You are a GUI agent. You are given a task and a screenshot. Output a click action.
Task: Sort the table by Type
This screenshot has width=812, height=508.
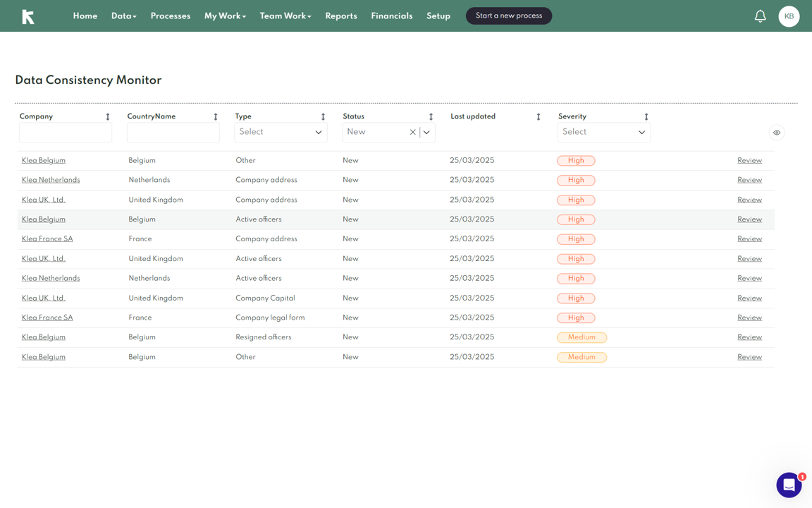pos(323,116)
